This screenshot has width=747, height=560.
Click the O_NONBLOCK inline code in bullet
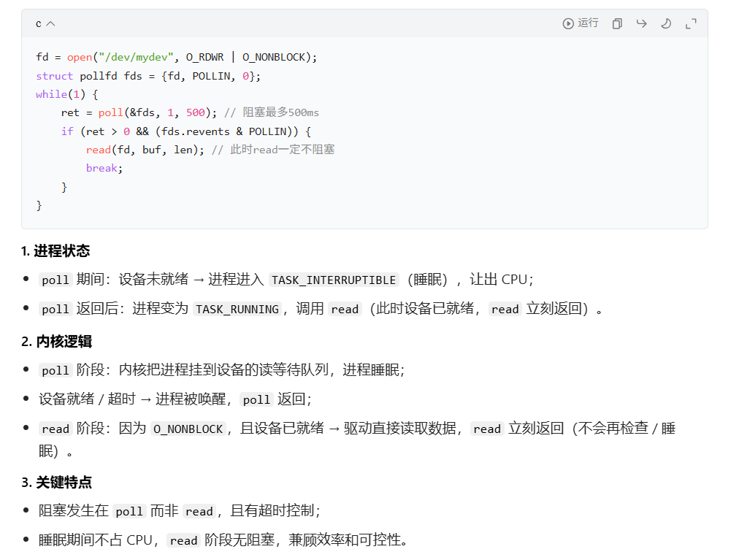pos(188,429)
